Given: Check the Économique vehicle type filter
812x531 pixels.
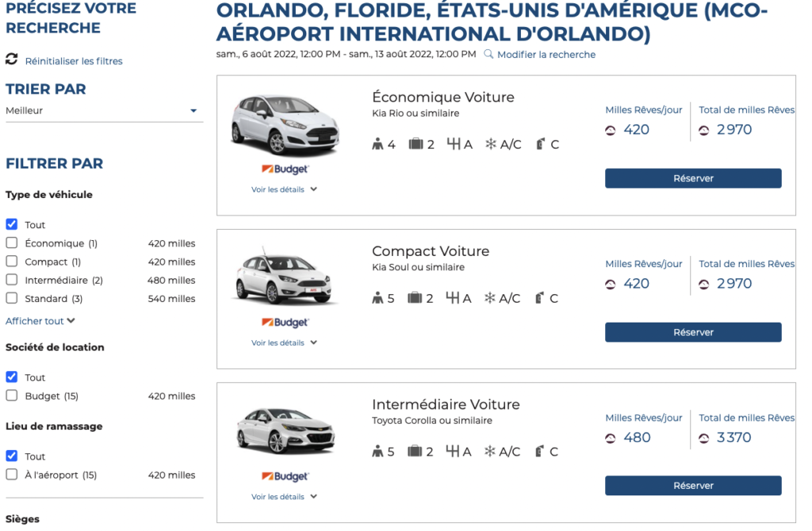Looking at the screenshot, I should coord(10,243).
